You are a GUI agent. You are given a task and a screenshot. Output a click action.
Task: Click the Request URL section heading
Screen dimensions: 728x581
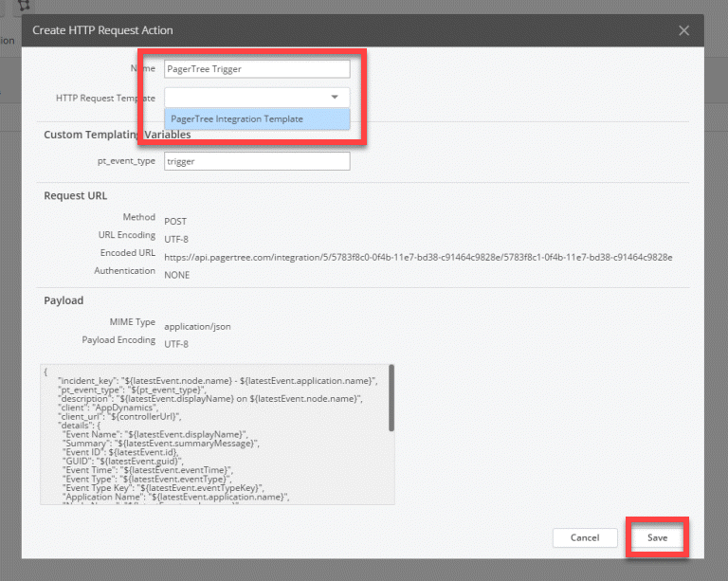coord(76,196)
